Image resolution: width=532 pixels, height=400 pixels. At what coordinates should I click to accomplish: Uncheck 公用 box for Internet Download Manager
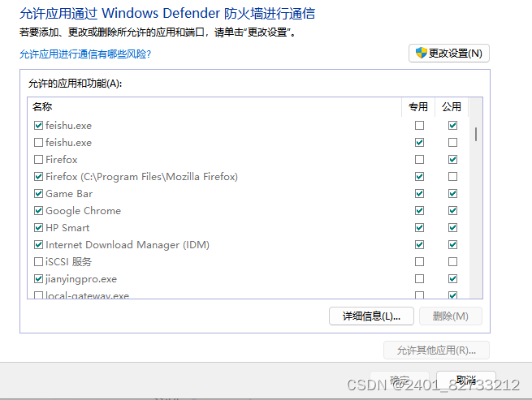[x=452, y=245]
